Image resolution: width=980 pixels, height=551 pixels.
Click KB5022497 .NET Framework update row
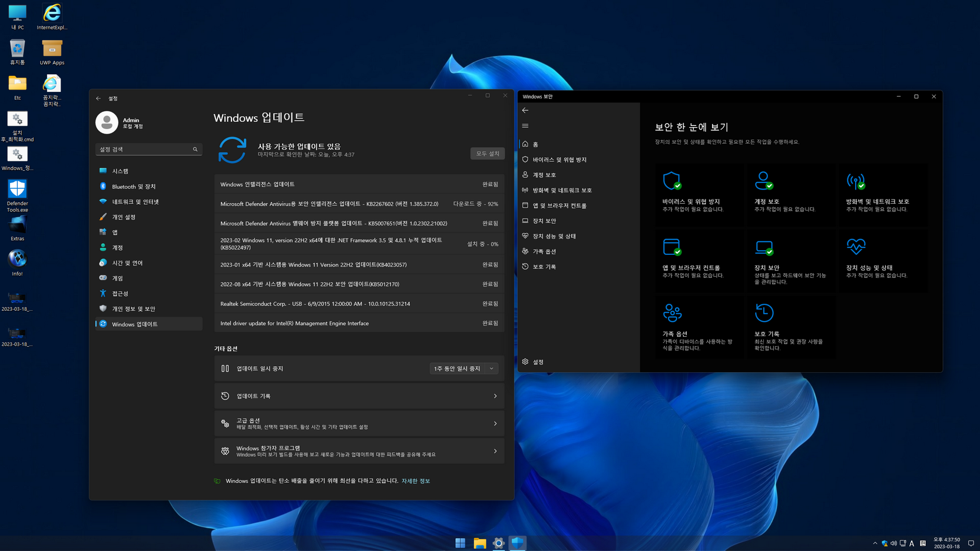coord(359,244)
